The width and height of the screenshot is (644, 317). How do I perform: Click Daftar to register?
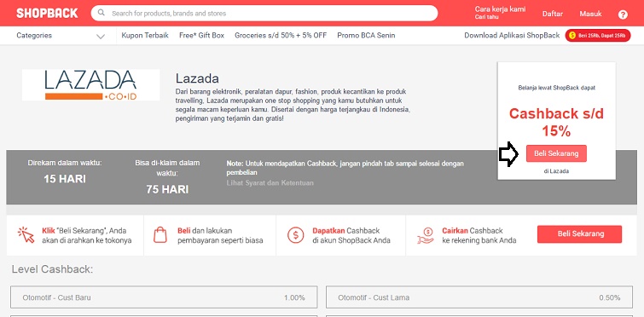click(553, 14)
